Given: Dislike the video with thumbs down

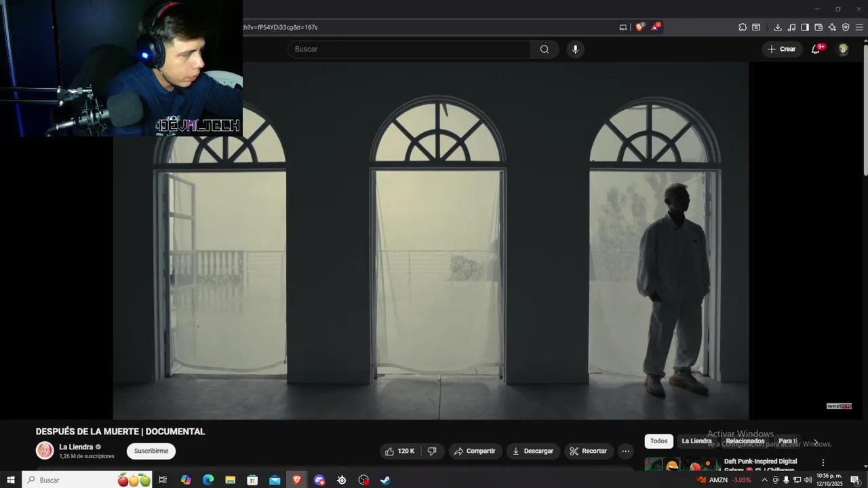Looking at the screenshot, I should [x=432, y=451].
